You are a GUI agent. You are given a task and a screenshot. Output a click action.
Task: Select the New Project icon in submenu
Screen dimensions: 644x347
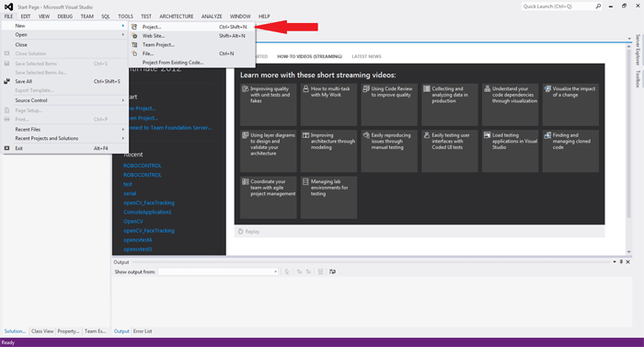point(134,27)
